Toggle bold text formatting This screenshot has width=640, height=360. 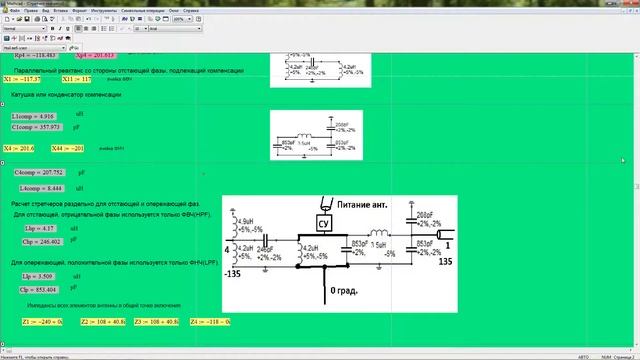pos(52,29)
